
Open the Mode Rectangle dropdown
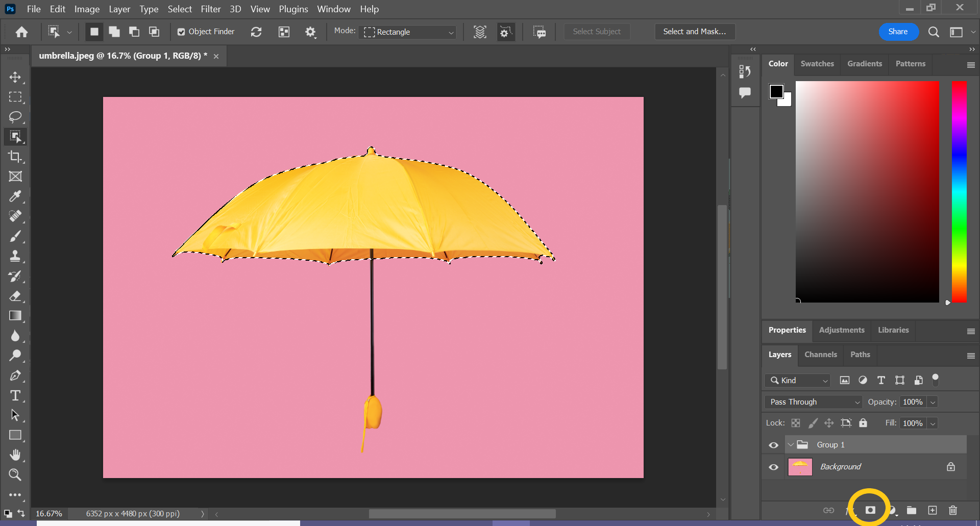coord(408,32)
